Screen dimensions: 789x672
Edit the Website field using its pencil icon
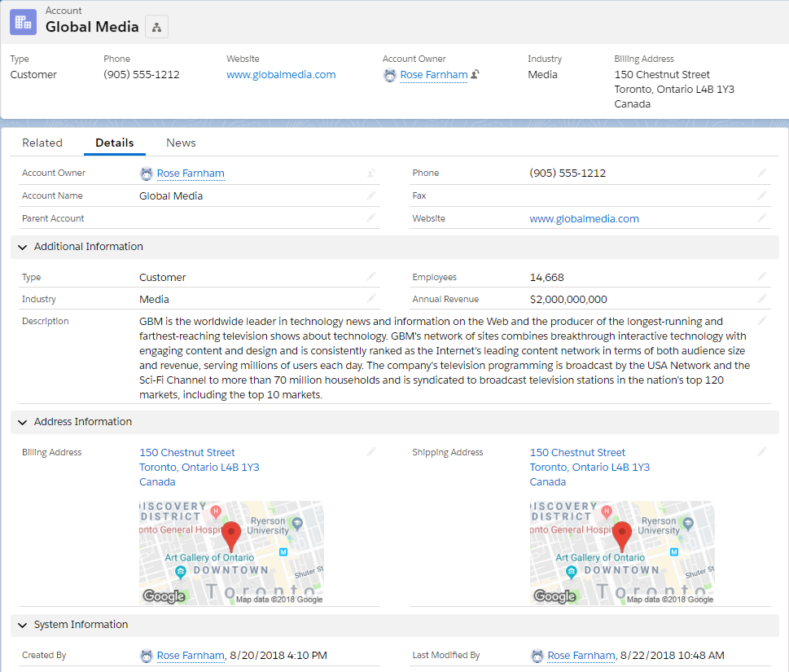pyautogui.click(x=762, y=218)
